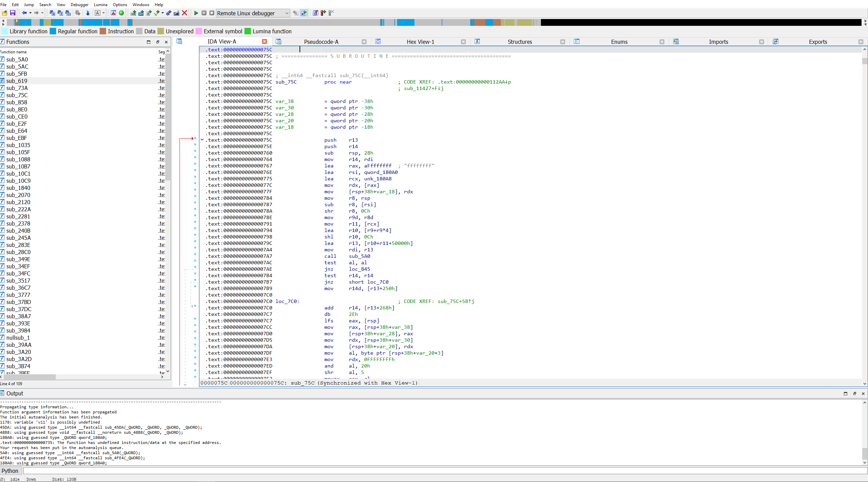Screen dimensions: 868x482
Task: Click the navigation band overview bar
Action: pos(238,22)
